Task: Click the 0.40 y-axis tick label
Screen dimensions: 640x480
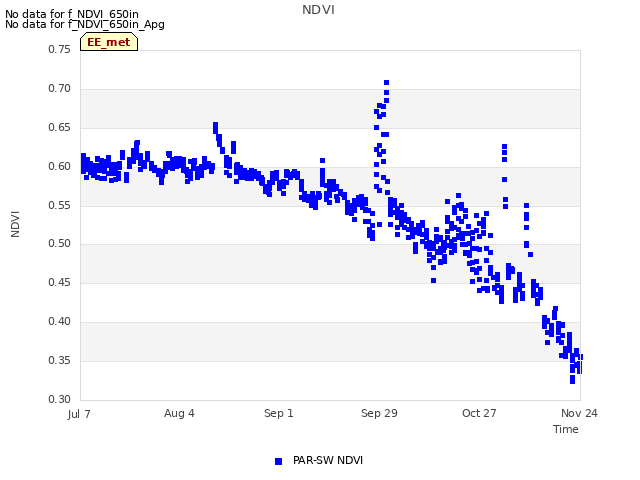Action: coord(60,321)
